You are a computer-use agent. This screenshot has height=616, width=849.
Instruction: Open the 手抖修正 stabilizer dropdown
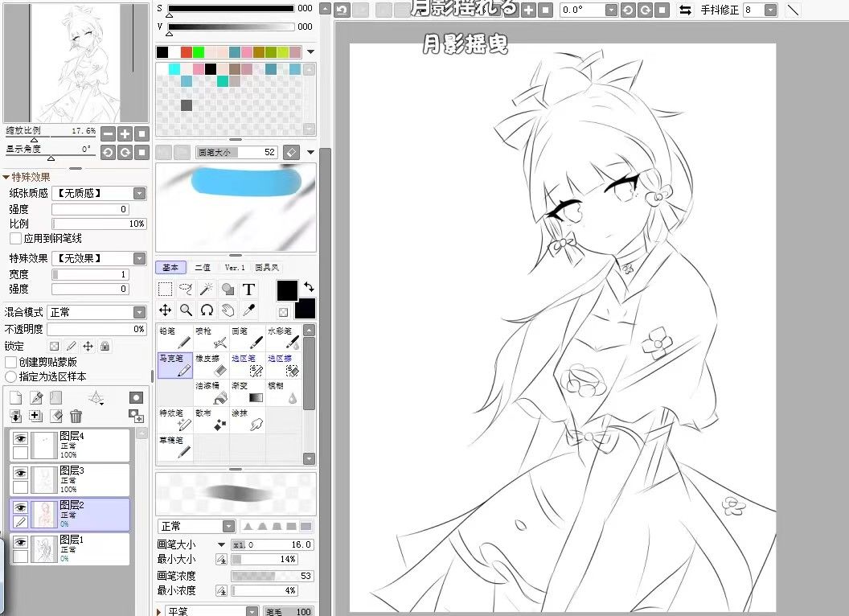[x=770, y=10]
